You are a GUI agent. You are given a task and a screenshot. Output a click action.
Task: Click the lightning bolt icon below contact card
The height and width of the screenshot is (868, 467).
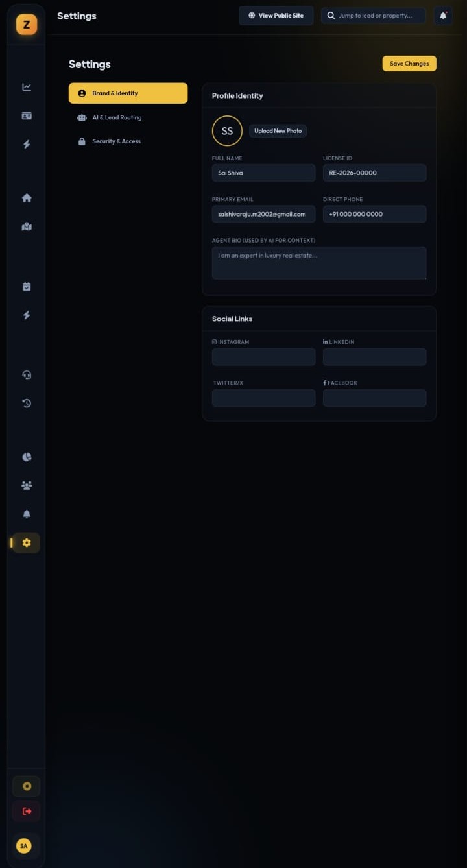27,144
